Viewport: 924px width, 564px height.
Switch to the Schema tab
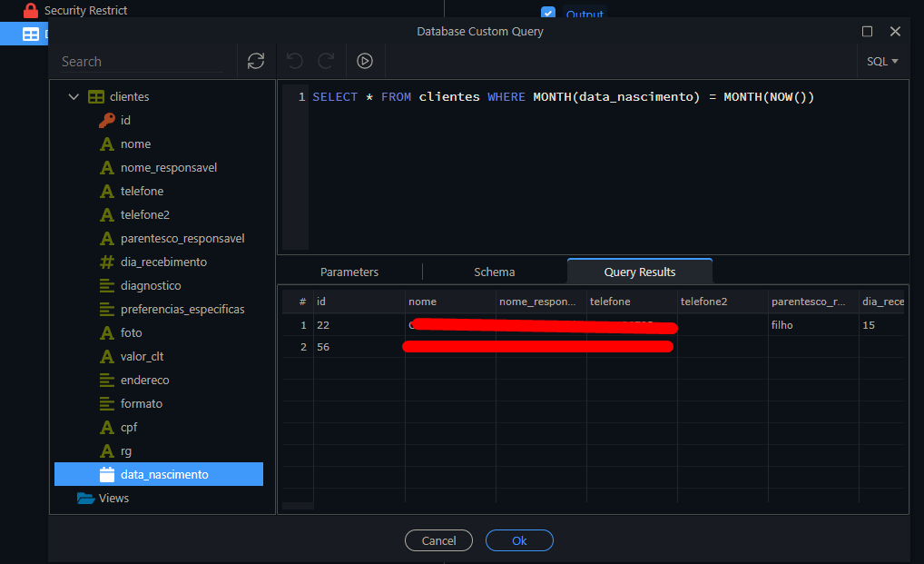[495, 272]
